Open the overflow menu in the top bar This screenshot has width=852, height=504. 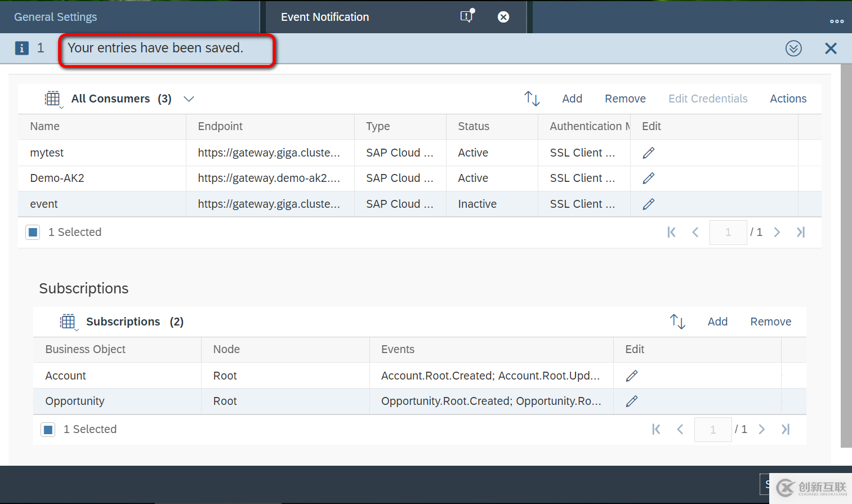point(837,20)
